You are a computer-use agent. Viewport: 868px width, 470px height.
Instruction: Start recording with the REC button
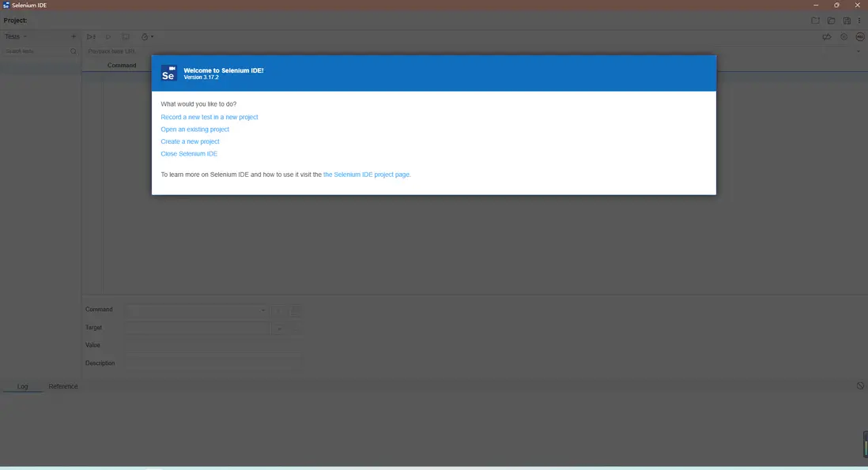(x=859, y=36)
